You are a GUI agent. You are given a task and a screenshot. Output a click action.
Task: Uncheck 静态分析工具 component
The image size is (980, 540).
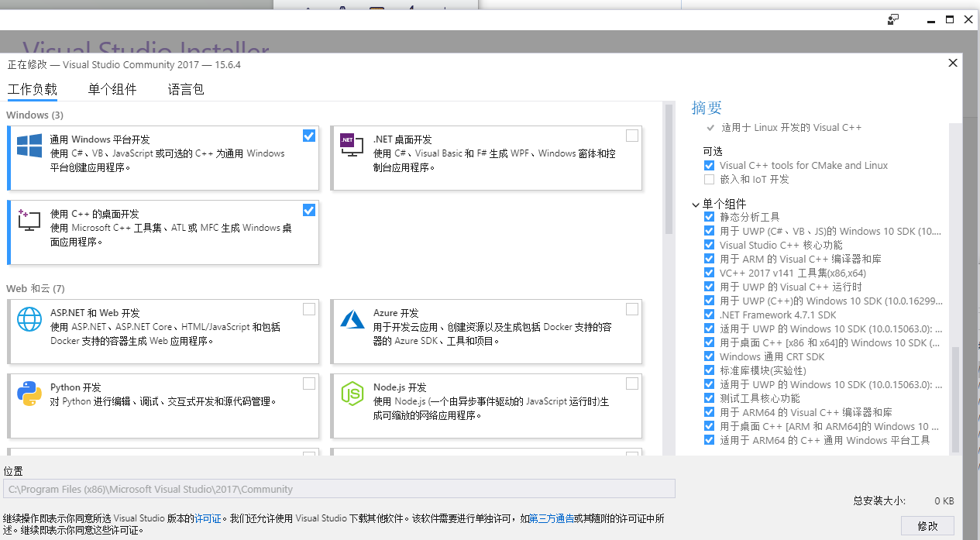[709, 217]
